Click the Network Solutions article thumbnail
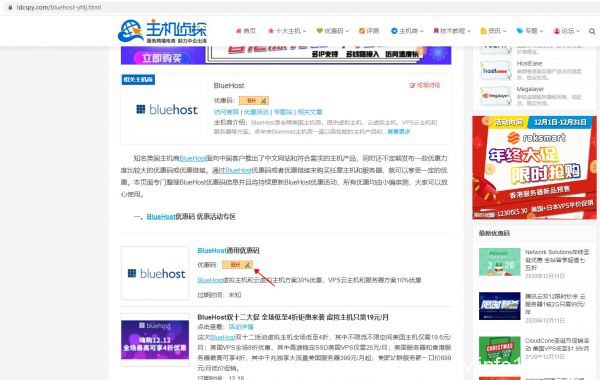Image resolution: width=600 pixels, height=380 pixels. point(500,262)
